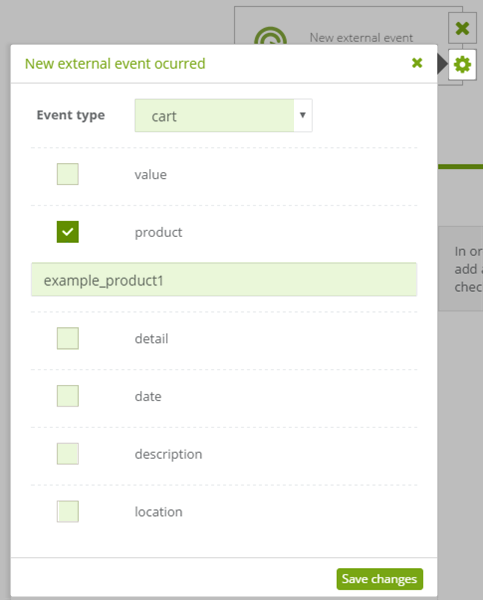The width and height of the screenshot is (483, 600).
Task: Open the cart event type combo box
Action: point(224,116)
